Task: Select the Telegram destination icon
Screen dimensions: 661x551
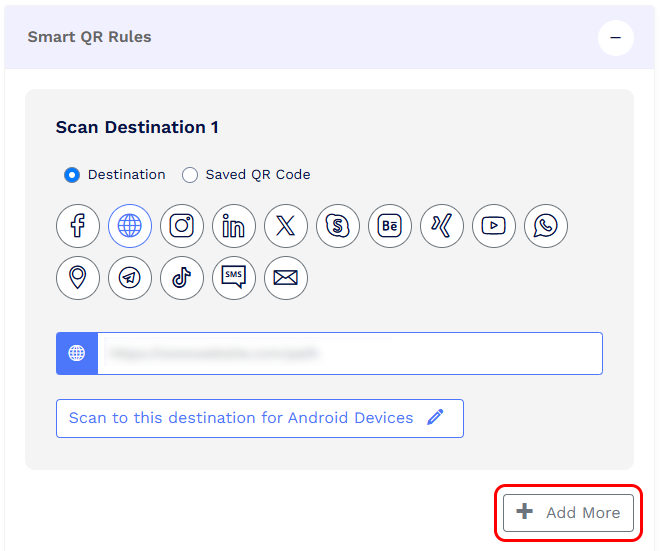Action: click(x=130, y=278)
